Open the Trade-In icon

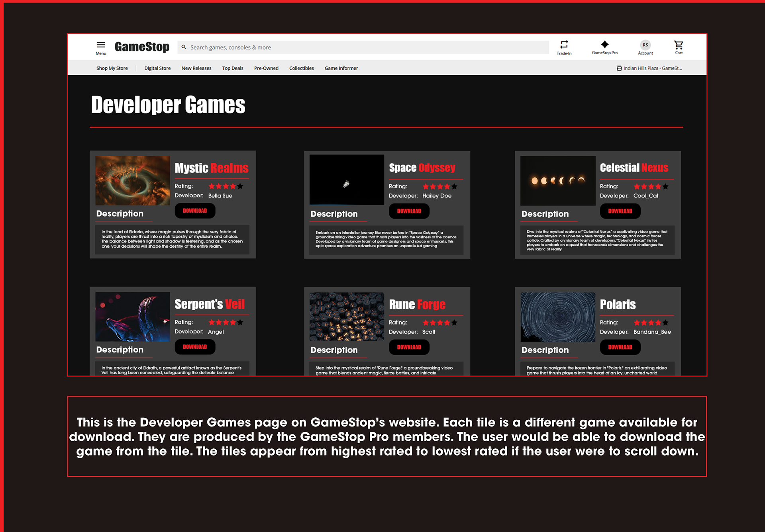(564, 45)
